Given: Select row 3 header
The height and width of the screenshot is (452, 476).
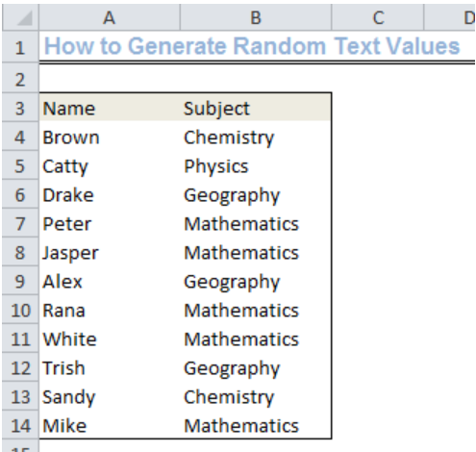Looking at the screenshot, I should point(20,108).
